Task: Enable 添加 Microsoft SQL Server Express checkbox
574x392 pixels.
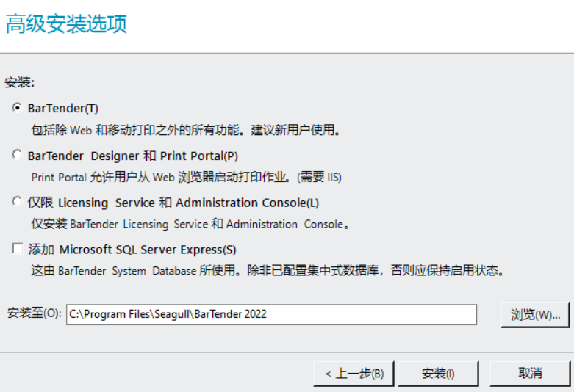Action: (x=18, y=249)
